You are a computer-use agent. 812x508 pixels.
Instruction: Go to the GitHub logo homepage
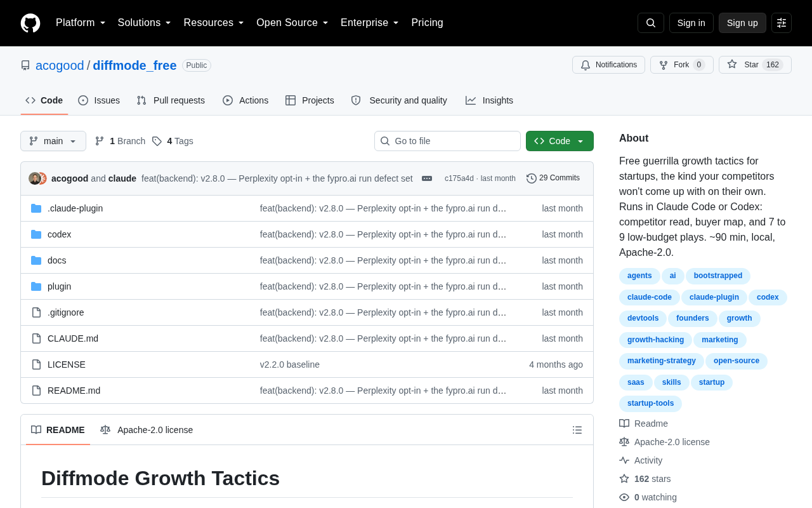click(30, 23)
